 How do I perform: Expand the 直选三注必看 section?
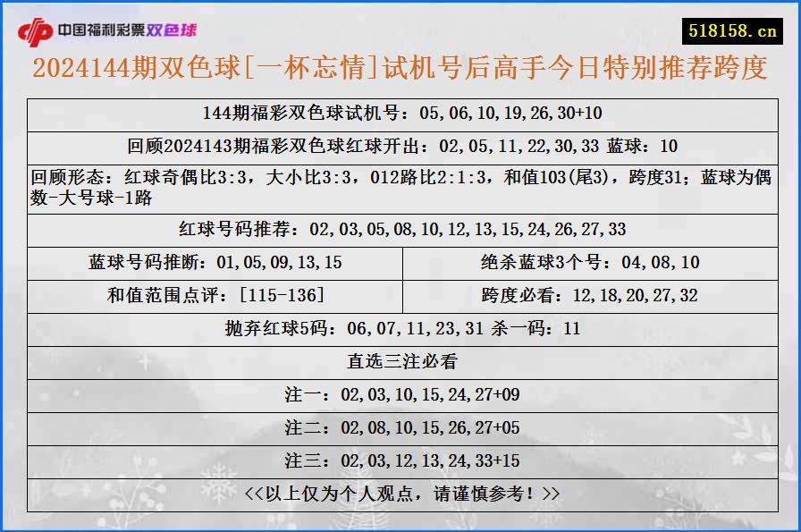pos(400,361)
